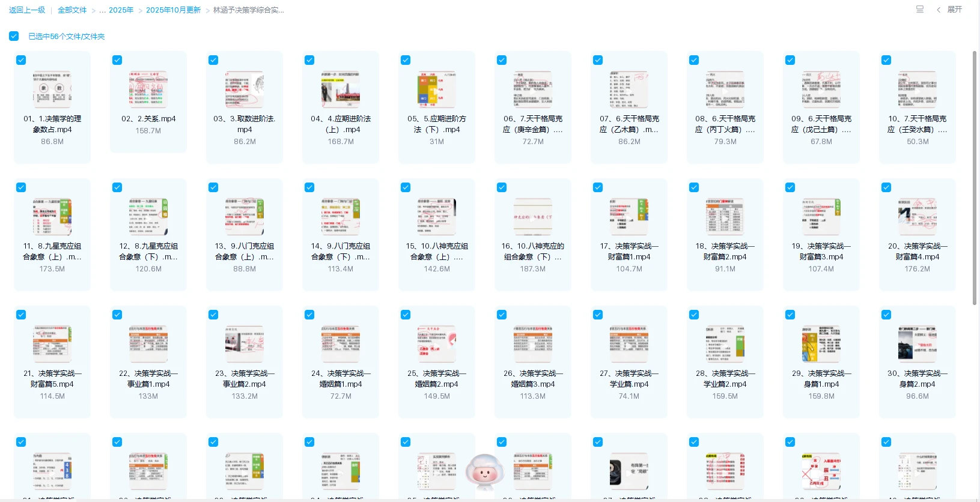This screenshot has height=502, width=980.
Task: Toggle checkbox of 11、8.九星克应组合象意（上）
Action: pos(21,187)
